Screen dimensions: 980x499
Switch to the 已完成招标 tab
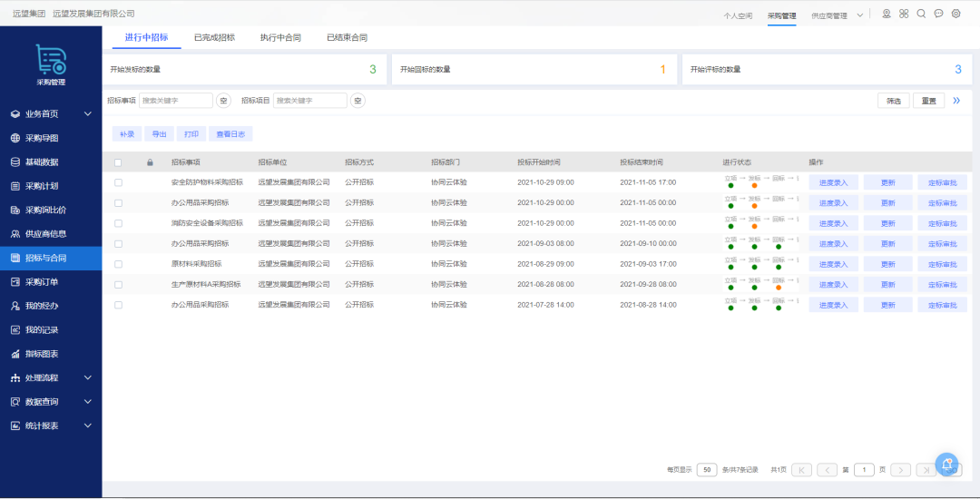(x=214, y=37)
